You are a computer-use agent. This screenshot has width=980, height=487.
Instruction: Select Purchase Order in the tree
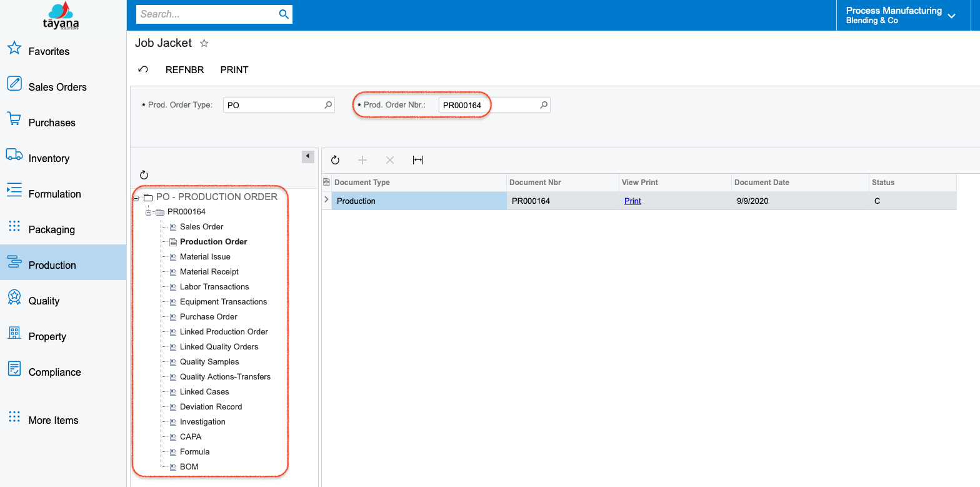(x=209, y=317)
